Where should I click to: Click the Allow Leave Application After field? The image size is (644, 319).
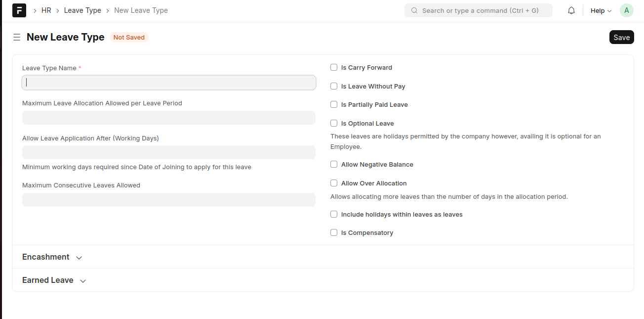point(169,152)
